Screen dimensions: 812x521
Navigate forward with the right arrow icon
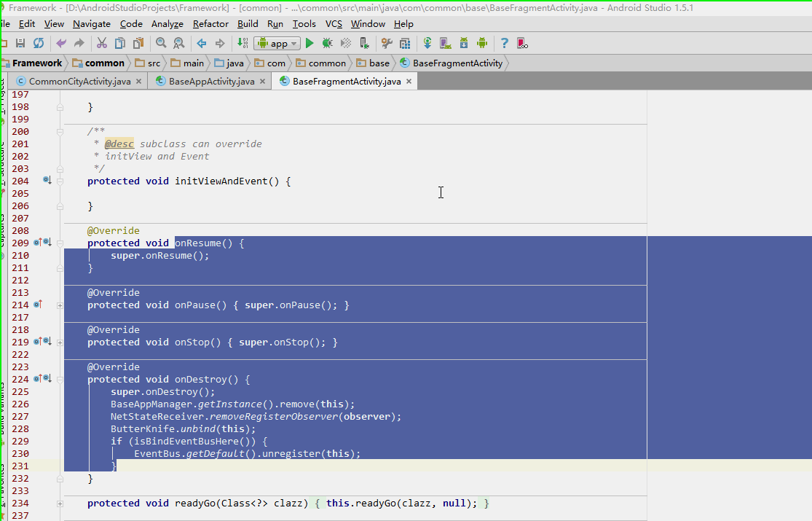[220, 43]
